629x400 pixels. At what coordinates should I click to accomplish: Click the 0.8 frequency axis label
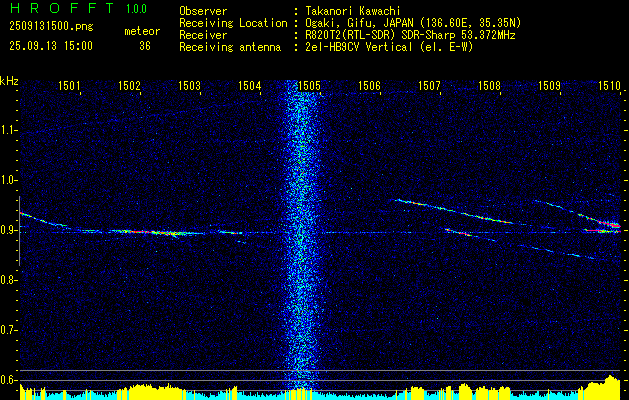pyautogui.click(x=7, y=280)
